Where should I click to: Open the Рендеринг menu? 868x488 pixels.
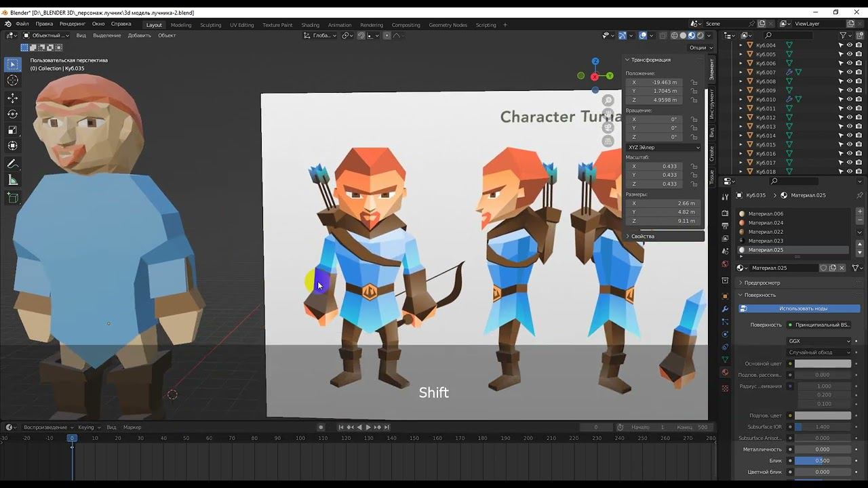(x=72, y=24)
